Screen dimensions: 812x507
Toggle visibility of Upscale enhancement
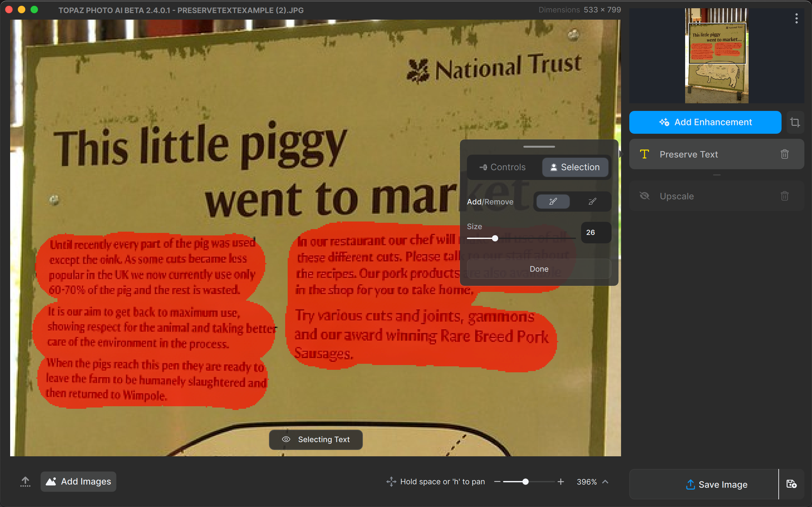point(644,196)
